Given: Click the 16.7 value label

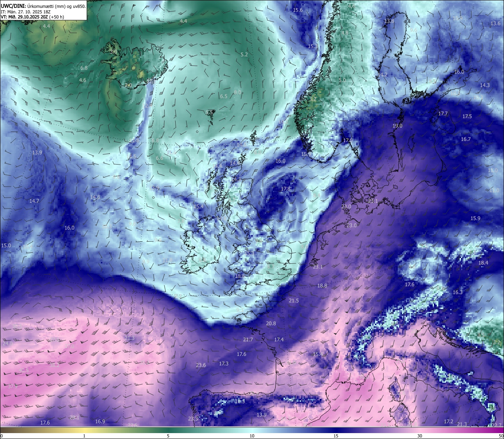Looking at the screenshot, I should point(466,139).
